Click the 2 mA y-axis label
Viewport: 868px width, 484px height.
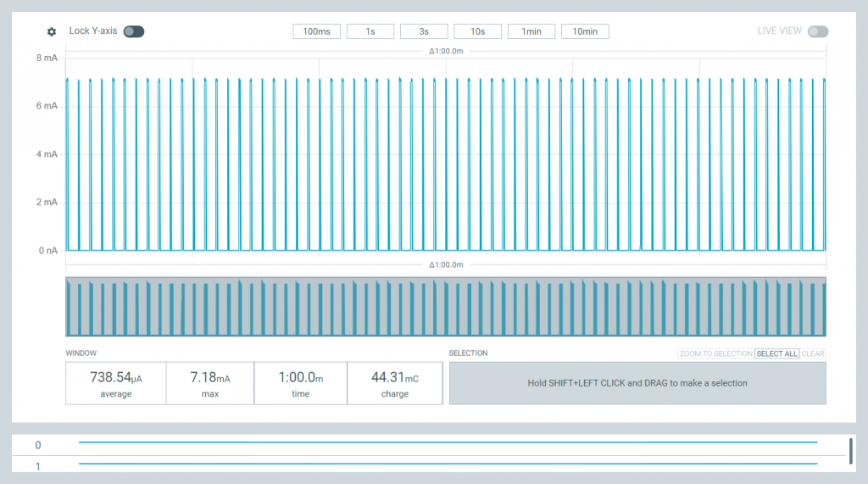(x=47, y=202)
